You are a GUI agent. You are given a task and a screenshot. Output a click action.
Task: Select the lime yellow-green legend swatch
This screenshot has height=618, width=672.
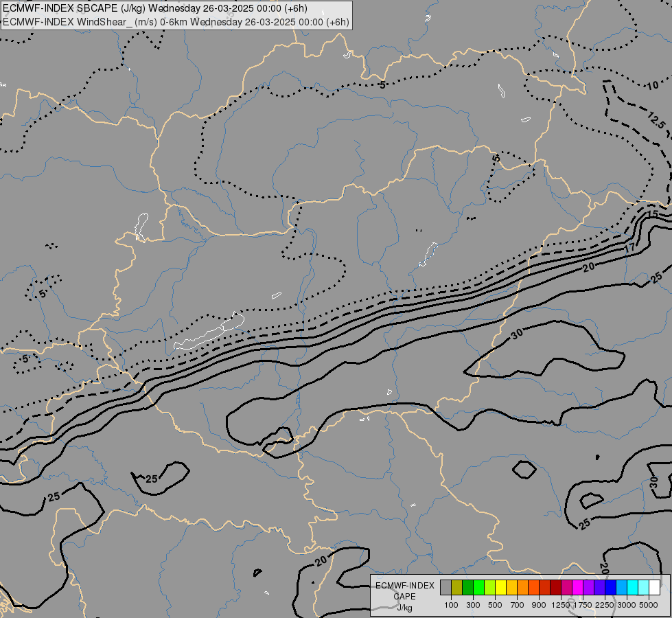coord(490,588)
